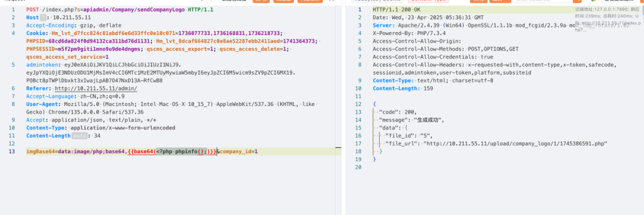Viewport: 644px width, 215px height.
Task: Click Access-Control-Allow-Credentials true line
Action: point(434,57)
